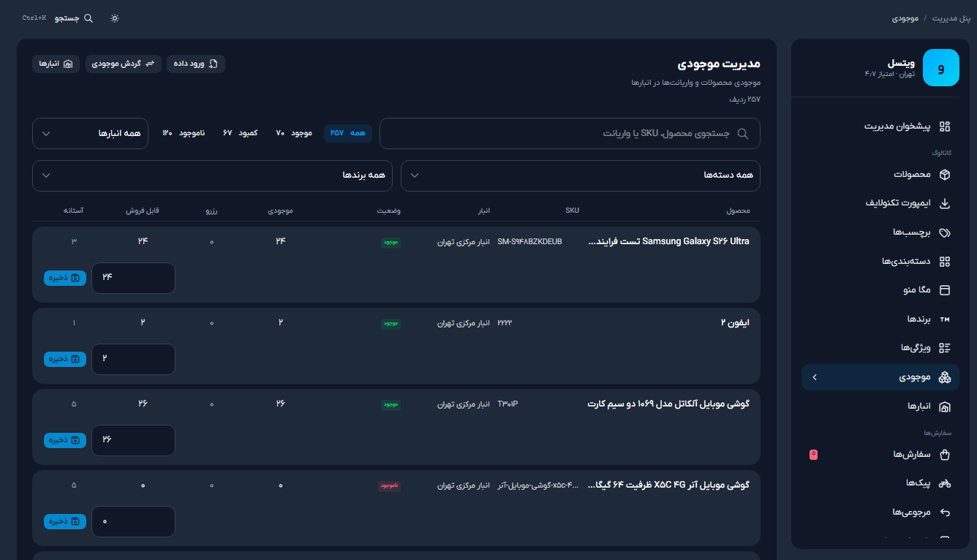This screenshot has width=977, height=560.
Task: Save stock for آنر X5C row
Action: tap(65, 521)
